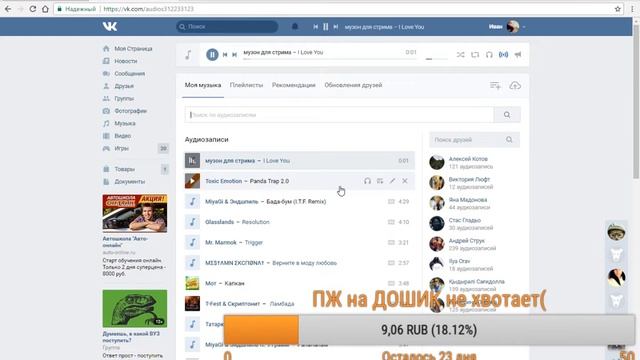Click the VK logo in header
This screenshot has width=640, height=360.
[110, 27]
